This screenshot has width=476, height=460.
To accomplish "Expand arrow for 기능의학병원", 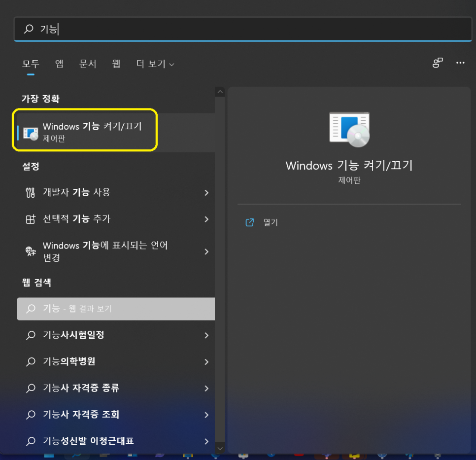I will click(x=206, y=361).
